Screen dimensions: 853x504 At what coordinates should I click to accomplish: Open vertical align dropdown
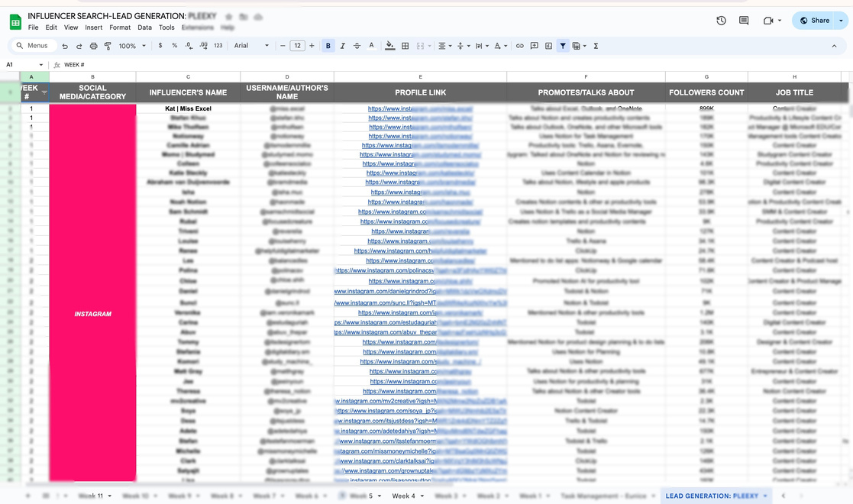point(463,47)
